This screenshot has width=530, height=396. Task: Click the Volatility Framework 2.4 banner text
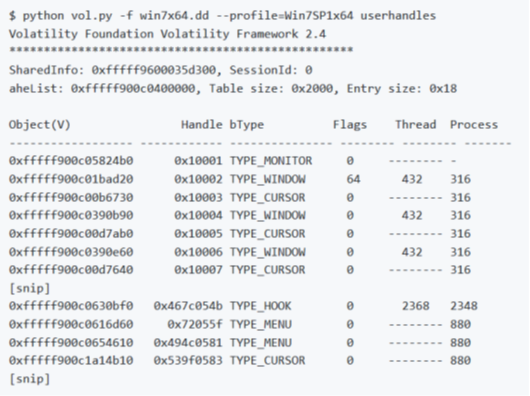[167, 34]
